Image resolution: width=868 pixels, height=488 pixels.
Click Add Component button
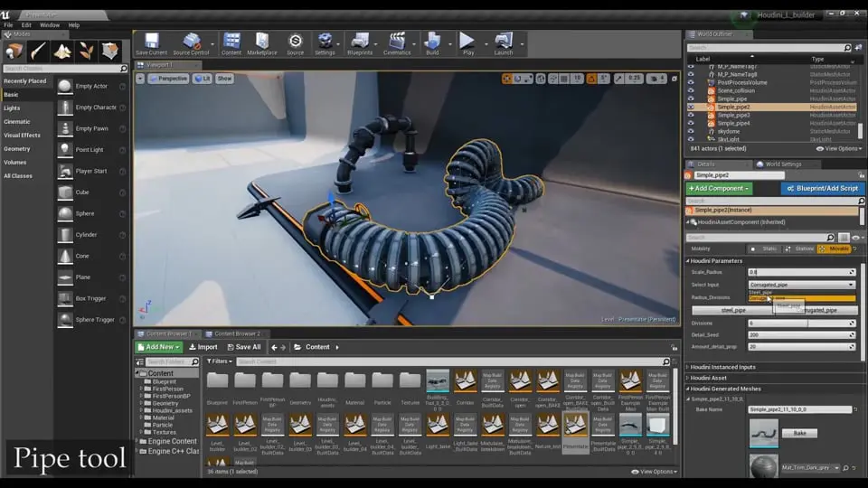(719, 189)
